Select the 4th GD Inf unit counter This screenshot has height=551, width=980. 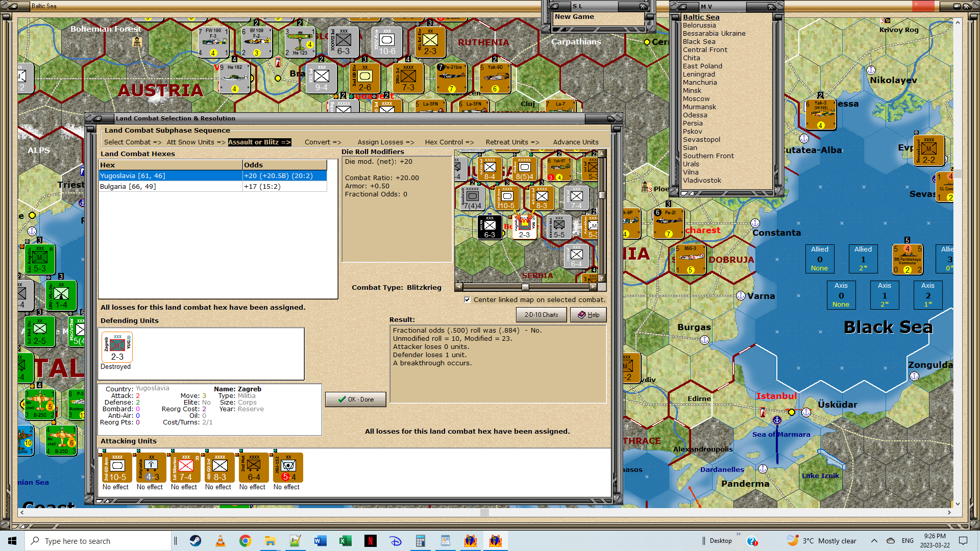click(x=219, y=467)
